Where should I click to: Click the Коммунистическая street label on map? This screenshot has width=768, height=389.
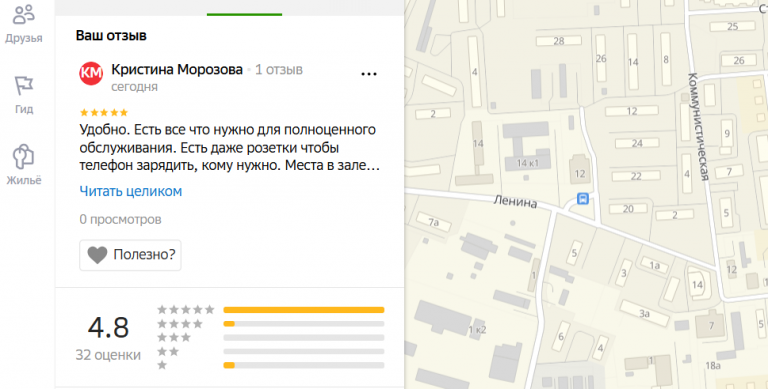(x=699, y=126)
